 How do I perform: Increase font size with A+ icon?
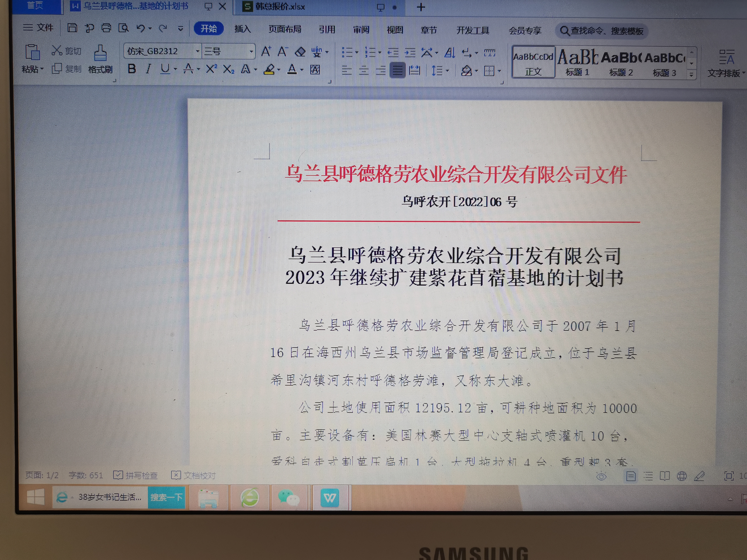pos(266,52)
